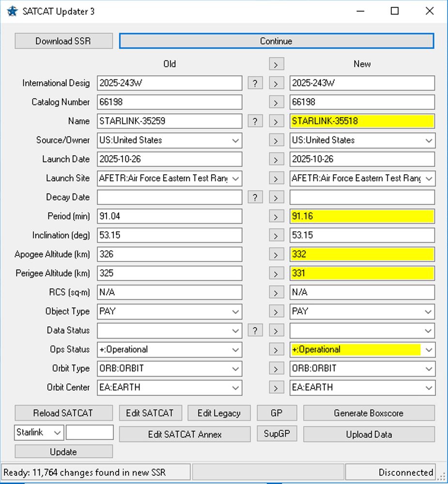Copy Apogee Altitude value with arrow button

point(277,255)
